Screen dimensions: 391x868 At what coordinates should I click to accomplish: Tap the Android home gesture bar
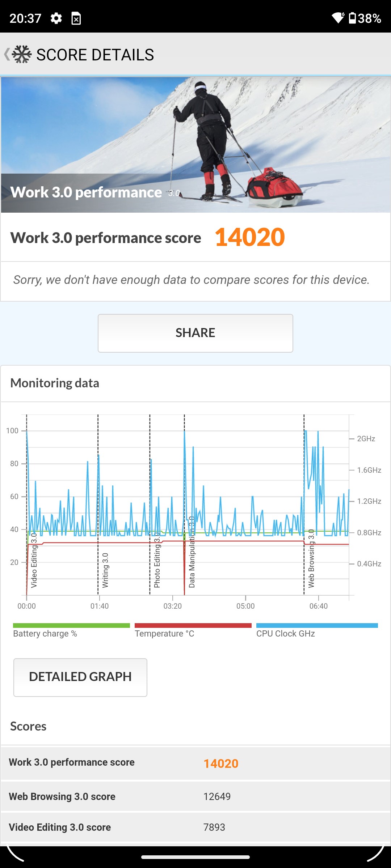[195, 857]
